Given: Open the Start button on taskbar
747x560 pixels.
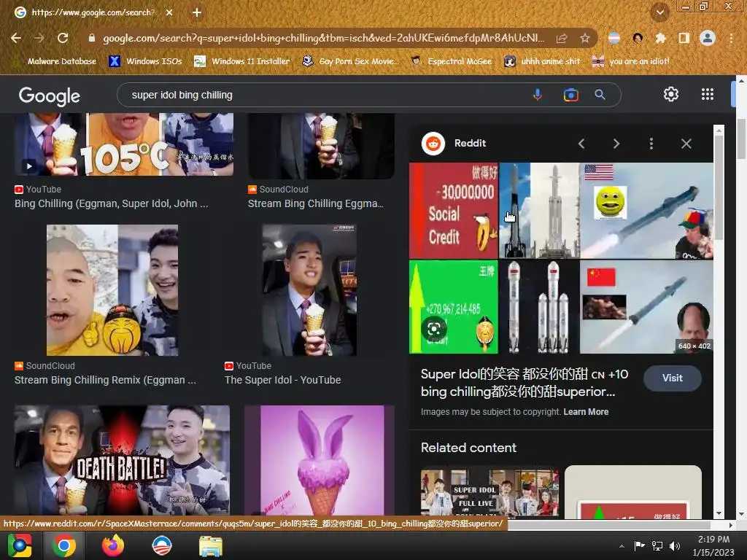Looking at the screenshot, I should 20,545.
